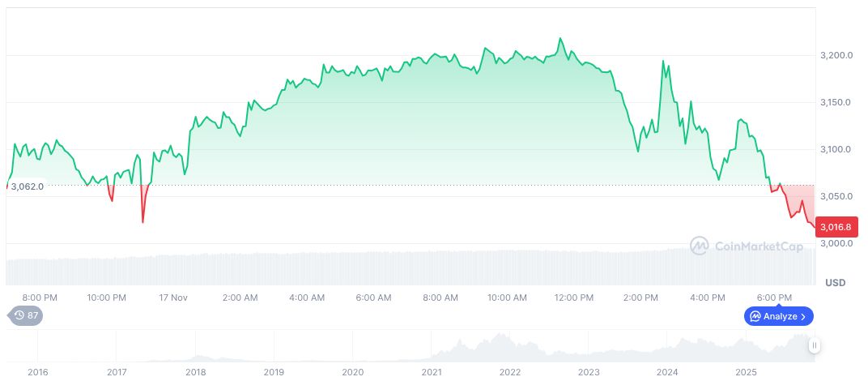Viewport: 868px width, 381px height.
Task: Click the history clock icon beside 87
Action: [18, 315]
